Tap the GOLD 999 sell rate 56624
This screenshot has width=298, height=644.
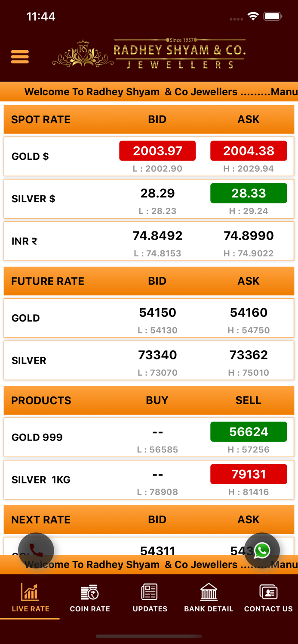point(249,431)
